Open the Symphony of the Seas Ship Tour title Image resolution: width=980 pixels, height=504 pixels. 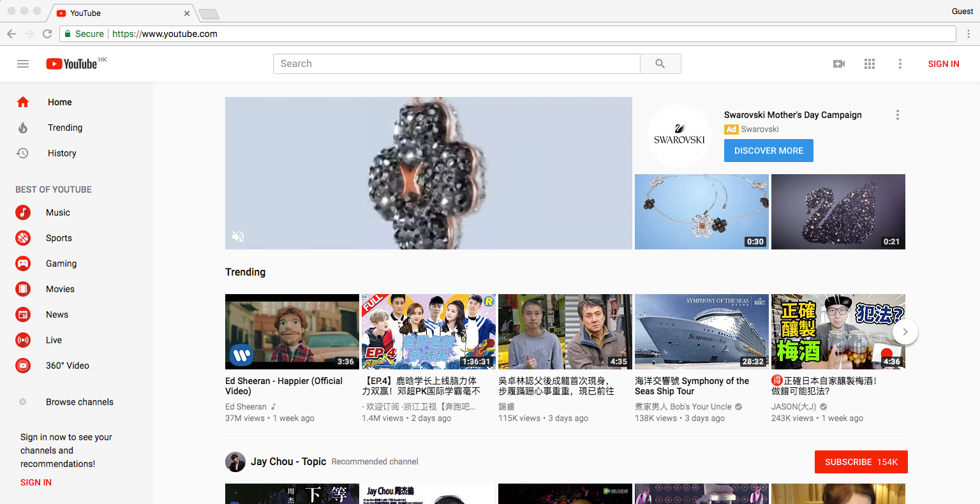click(692, 386)
